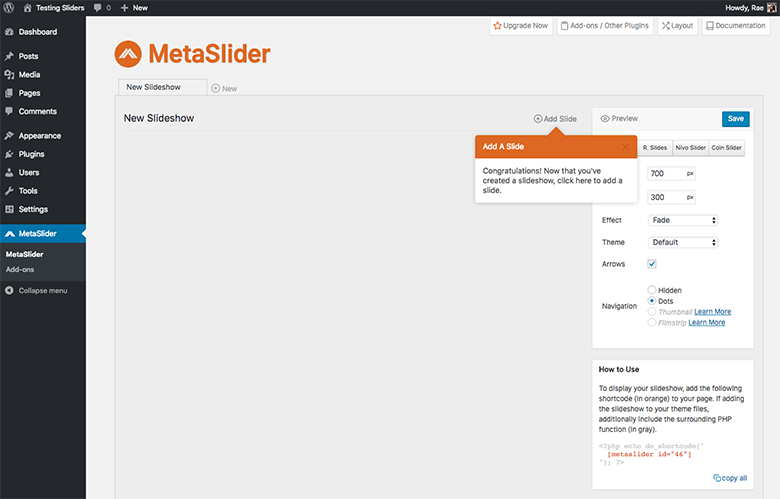Click the How to Use heading
The height and width of the screenshot is (499, 780).
coord(619,369)
